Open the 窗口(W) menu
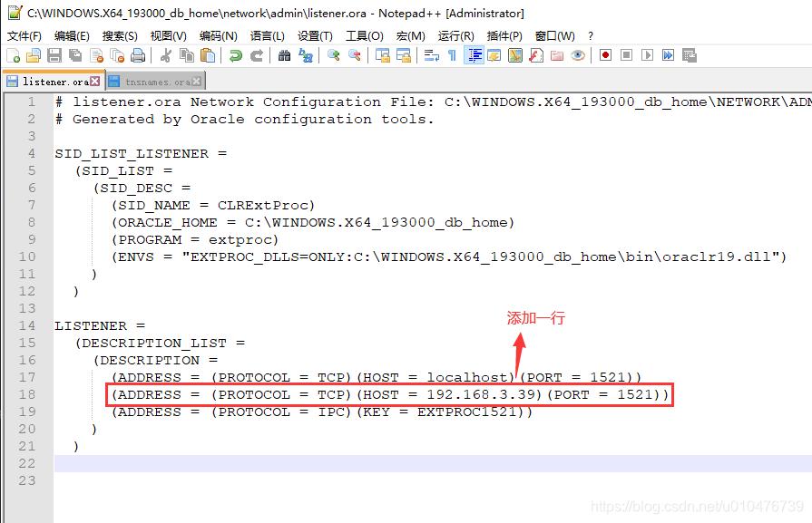This screenshot has height=523, width=812. tap(554, 35)
